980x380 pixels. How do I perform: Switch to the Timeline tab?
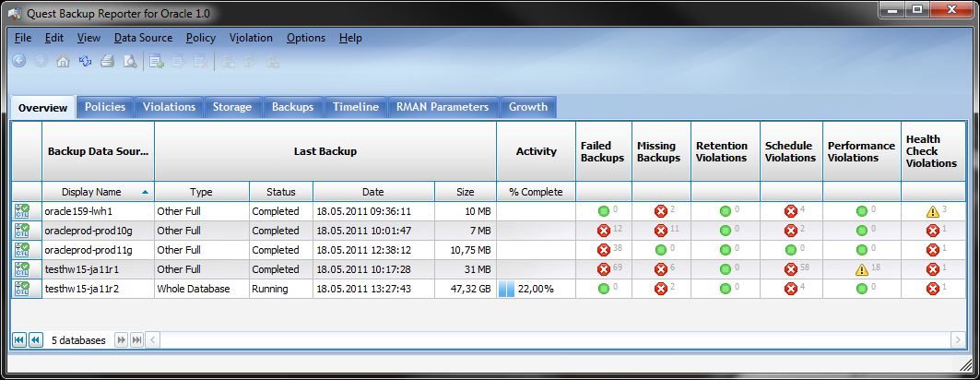coord(356,107)
